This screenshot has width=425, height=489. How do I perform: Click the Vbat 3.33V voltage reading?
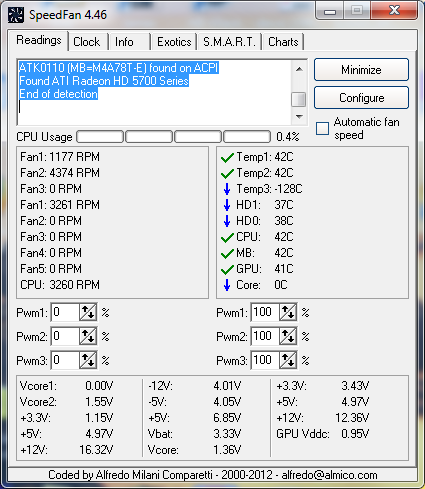coord(194,434)
